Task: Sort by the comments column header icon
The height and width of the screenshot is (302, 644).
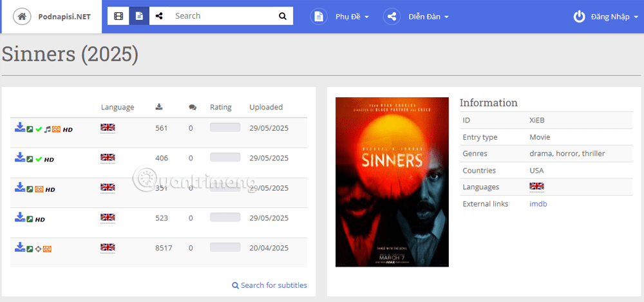Action: click(x=192, y=108)
